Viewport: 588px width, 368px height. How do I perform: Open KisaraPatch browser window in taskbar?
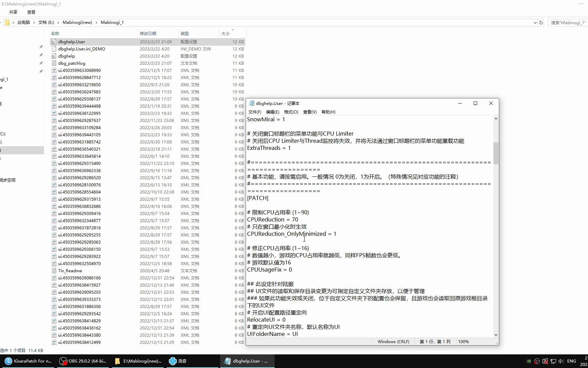click(28, 361)
